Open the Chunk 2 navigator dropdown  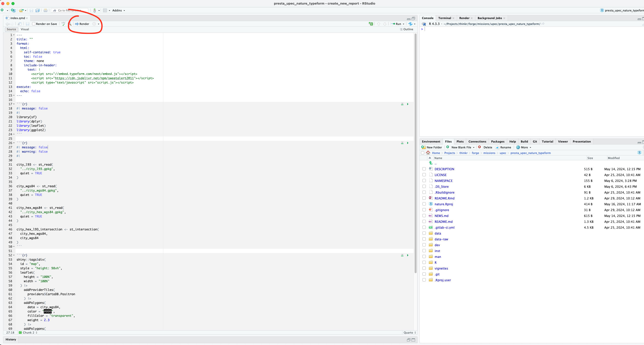[28, 333]
